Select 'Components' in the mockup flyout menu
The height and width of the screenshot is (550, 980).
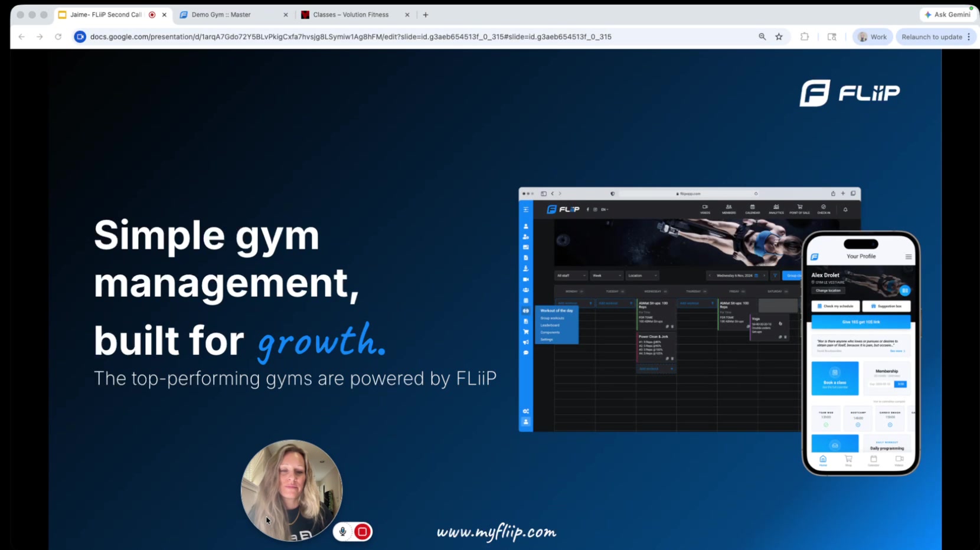tap(550, 332)
